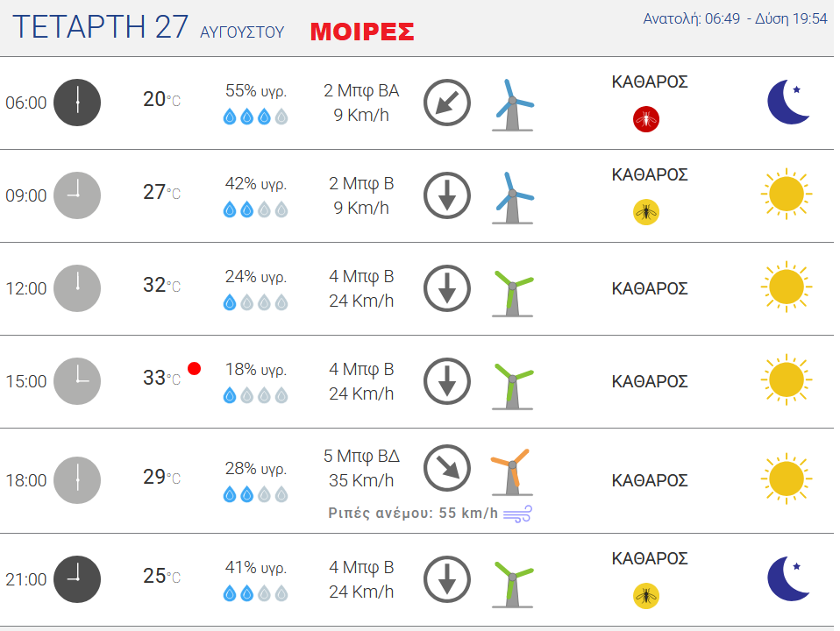Viewport: 840px width, 631px height.
Task: Click the Ριπές ανέμου 55 km/h label
Action: click(x=413, y=514)
